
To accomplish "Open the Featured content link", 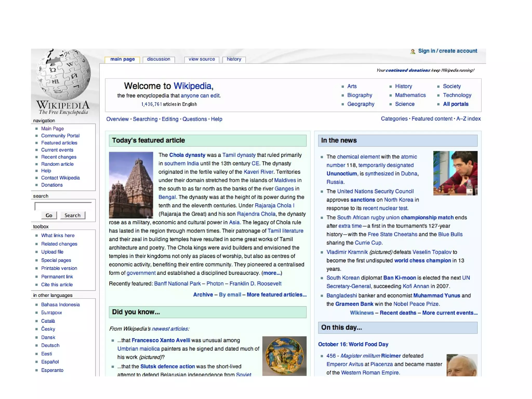I will pos(432,119).
